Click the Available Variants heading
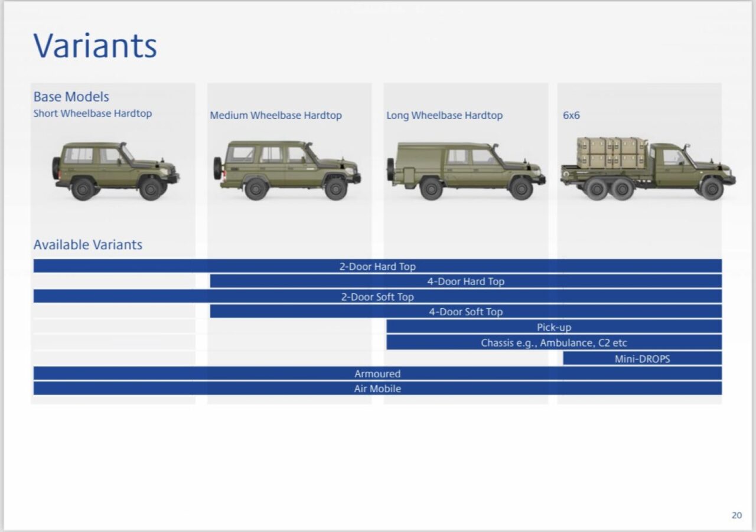756x532 pixels. click(87, 245)
